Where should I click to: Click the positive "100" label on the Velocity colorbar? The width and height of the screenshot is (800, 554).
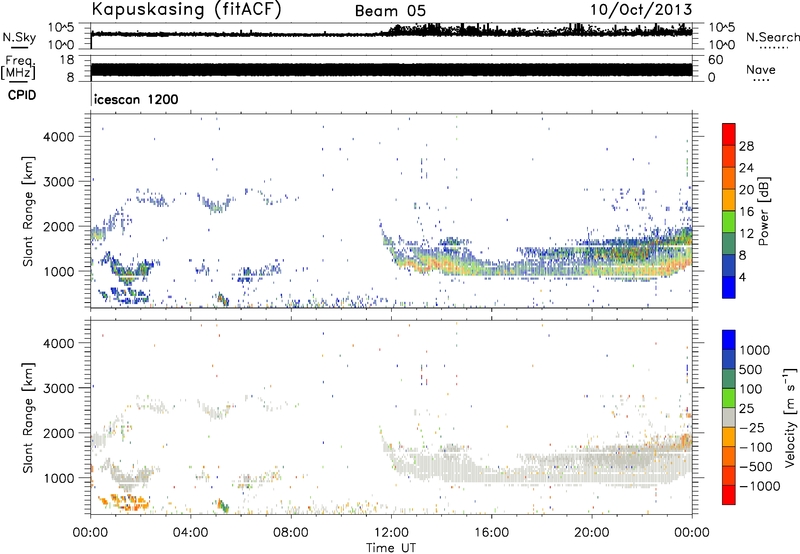click(x=751, y=389)
